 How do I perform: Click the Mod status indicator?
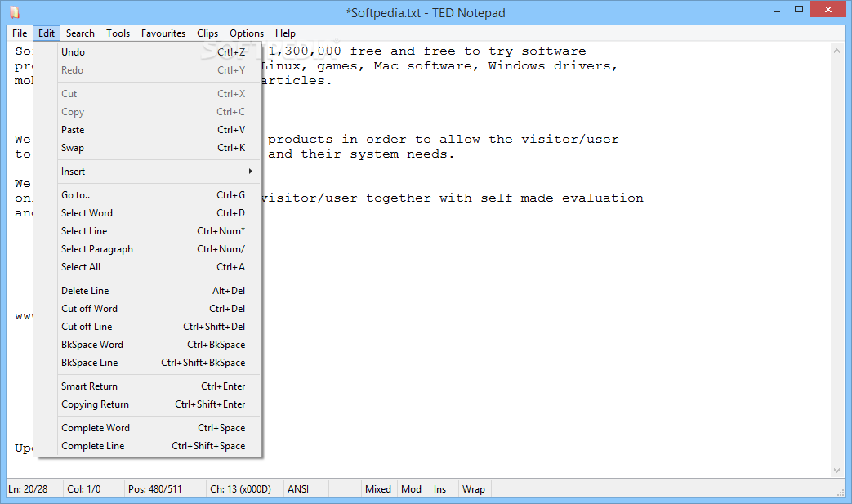412,488
